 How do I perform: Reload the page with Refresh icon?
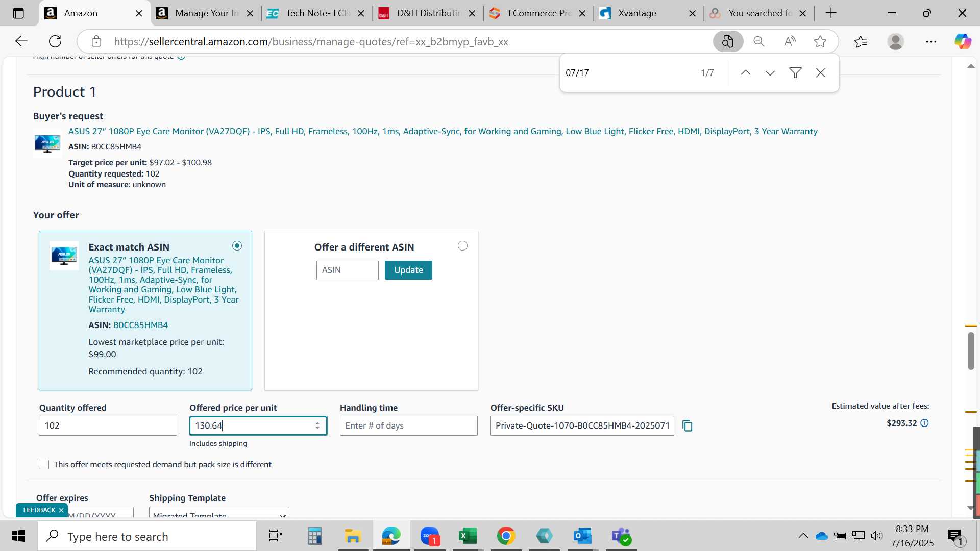coord(55,41)
